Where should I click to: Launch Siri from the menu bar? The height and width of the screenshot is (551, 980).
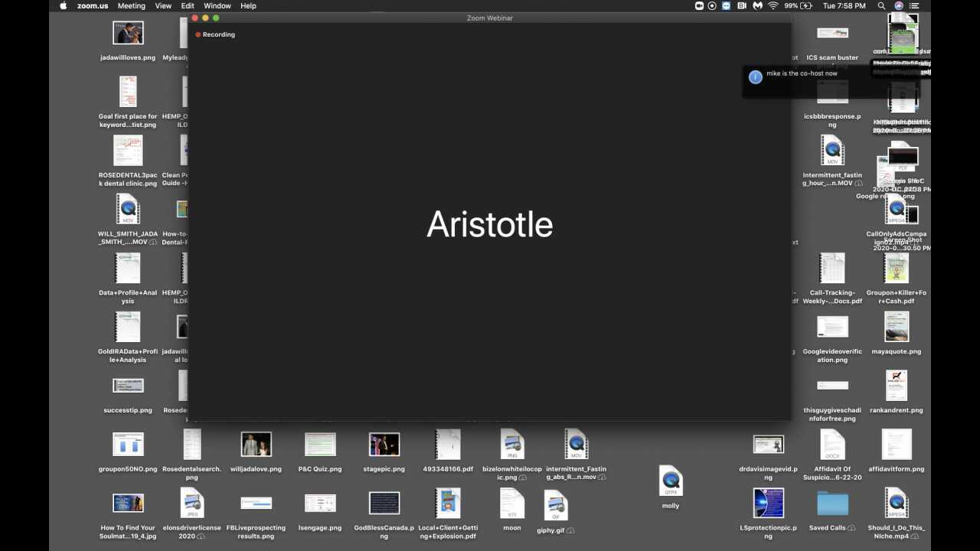(899, 5)
